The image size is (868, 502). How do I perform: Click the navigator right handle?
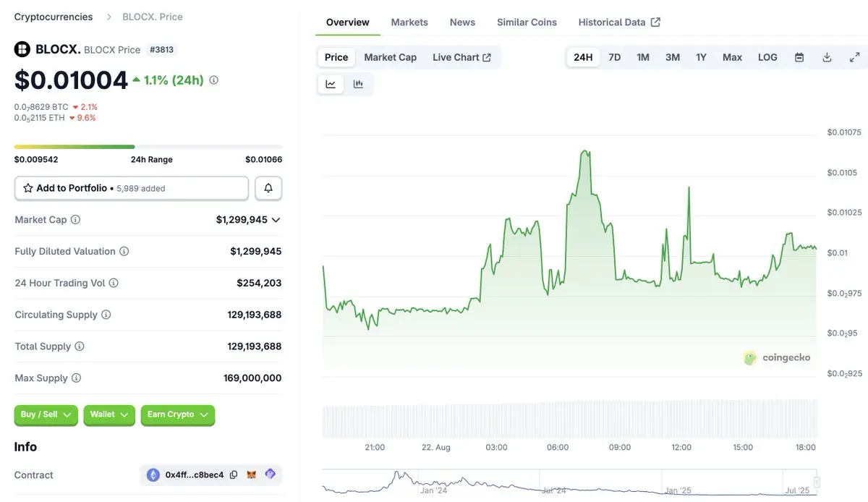click(817, 482)
